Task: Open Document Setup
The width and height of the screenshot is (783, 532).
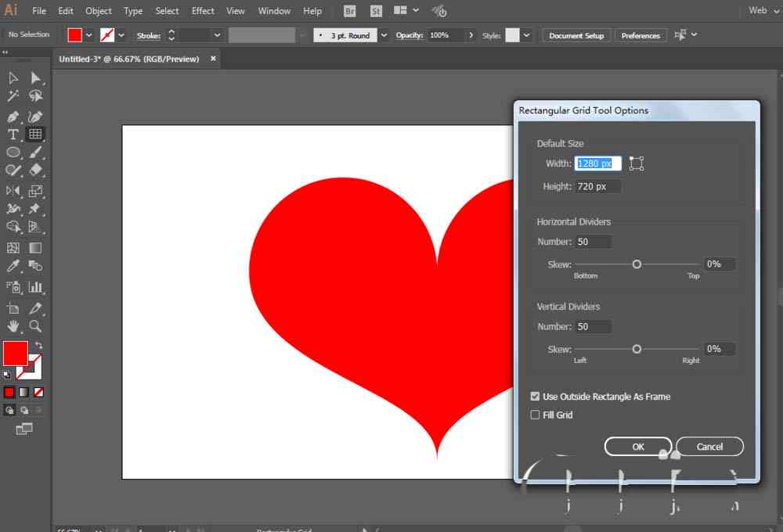Action: point(576,35)
